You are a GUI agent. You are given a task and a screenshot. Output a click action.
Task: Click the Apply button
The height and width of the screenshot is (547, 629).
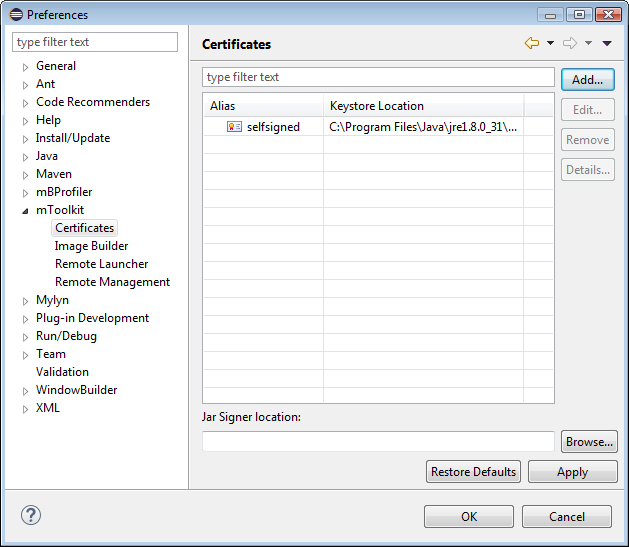572,472
